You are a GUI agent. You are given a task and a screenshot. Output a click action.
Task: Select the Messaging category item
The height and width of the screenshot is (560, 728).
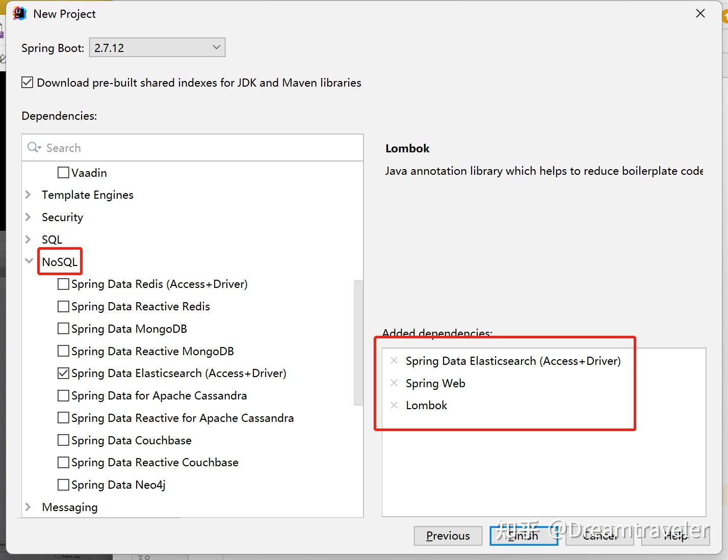pyautogui.click(x=70, y=507)
